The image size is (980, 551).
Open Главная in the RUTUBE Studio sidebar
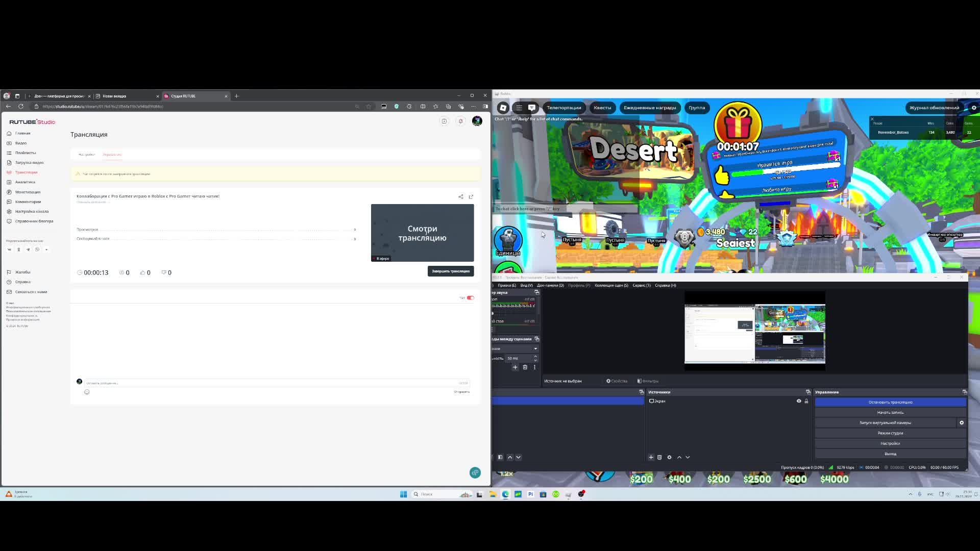[x=22, y=133]
